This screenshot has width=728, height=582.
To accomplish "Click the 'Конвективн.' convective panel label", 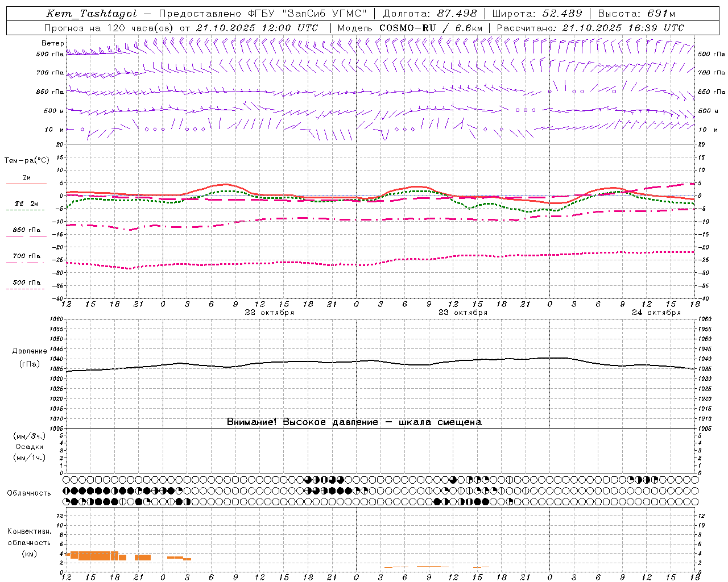I will click(30, 531).
